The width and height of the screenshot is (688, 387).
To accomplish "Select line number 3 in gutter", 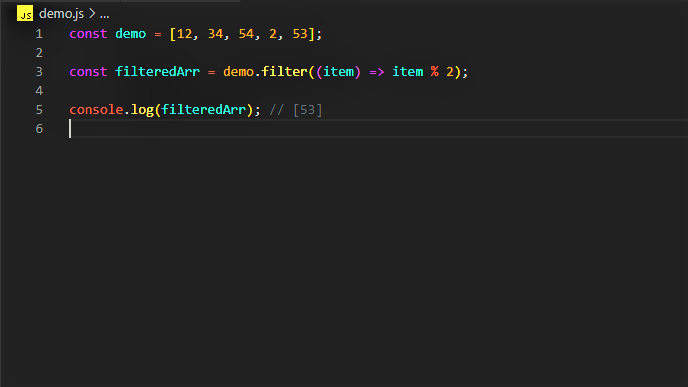I will tap(39, 72).
